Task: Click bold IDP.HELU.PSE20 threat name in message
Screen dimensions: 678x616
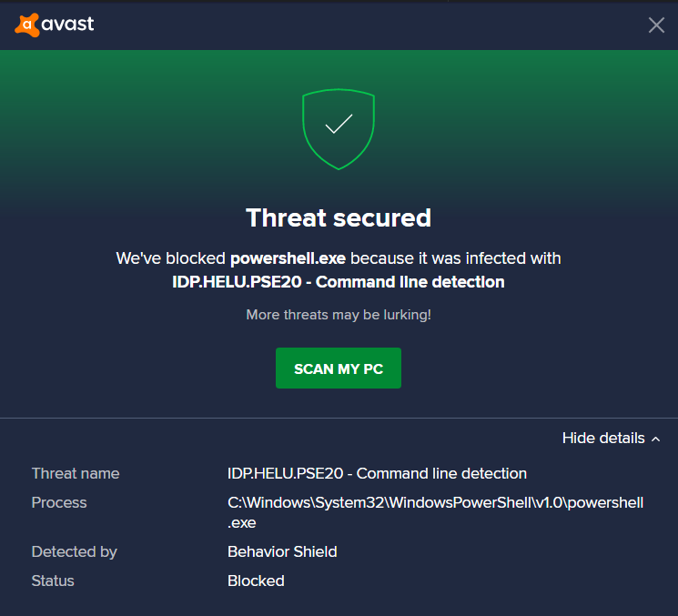Action: [x=339, y=282]
